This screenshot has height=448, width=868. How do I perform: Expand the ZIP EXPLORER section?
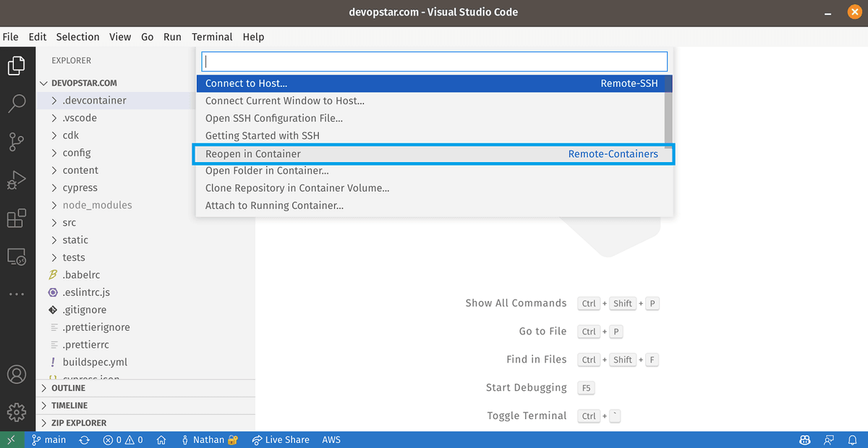(78, 423)
